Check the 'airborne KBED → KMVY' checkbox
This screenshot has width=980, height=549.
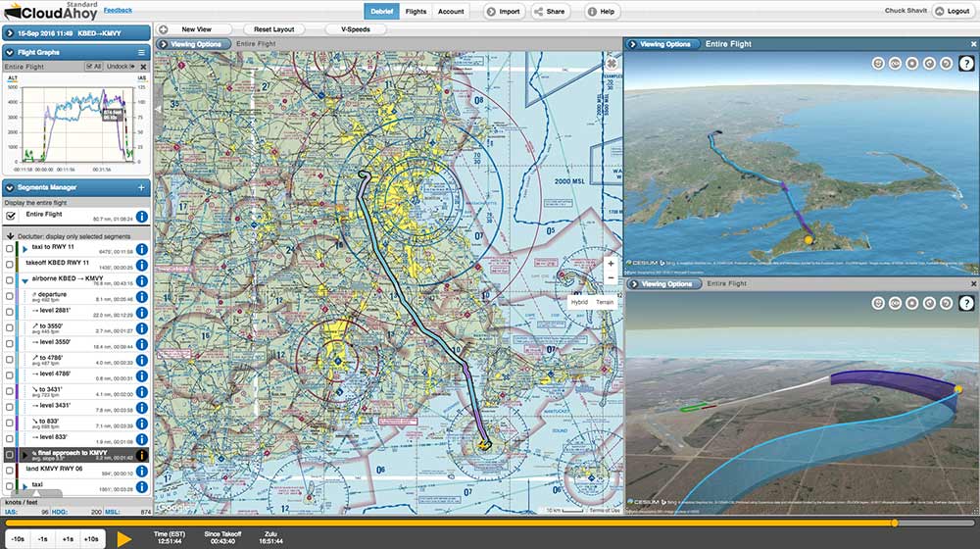click(x=10, y=280)
